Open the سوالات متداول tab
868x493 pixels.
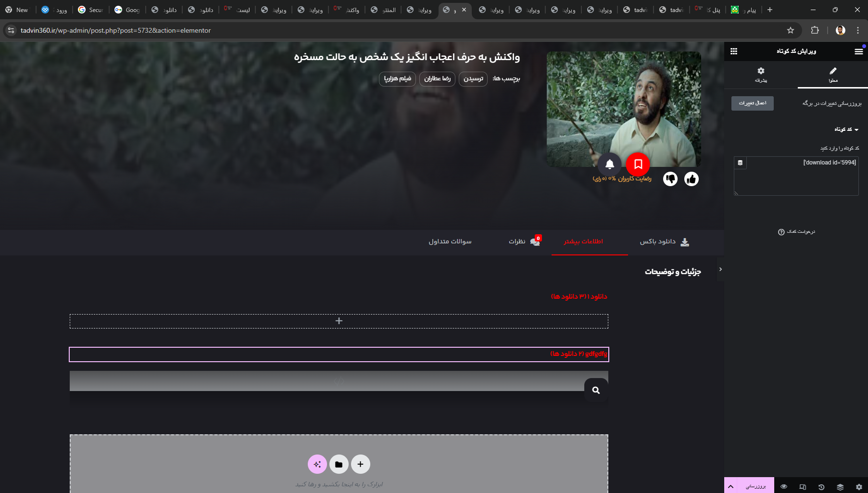[450, 241]
